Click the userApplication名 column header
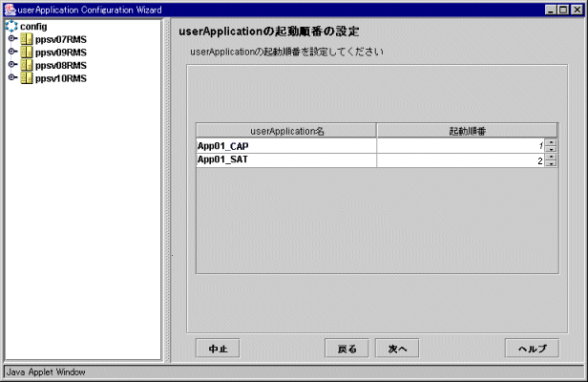588x382 pixels. (286, 131)
